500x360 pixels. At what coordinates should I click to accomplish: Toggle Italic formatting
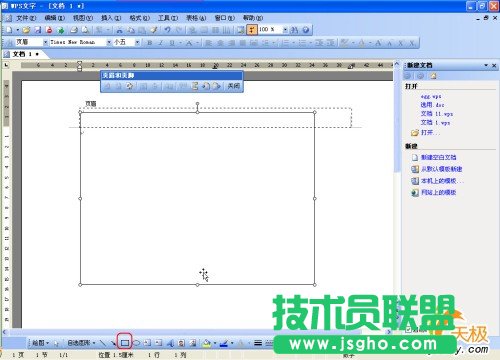(161, 43)
